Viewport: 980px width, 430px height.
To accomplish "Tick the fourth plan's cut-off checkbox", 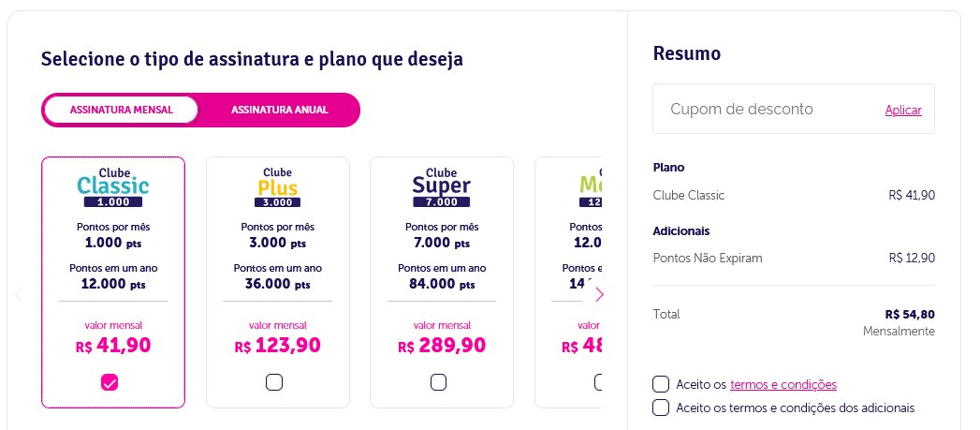I will click(598, 382).
